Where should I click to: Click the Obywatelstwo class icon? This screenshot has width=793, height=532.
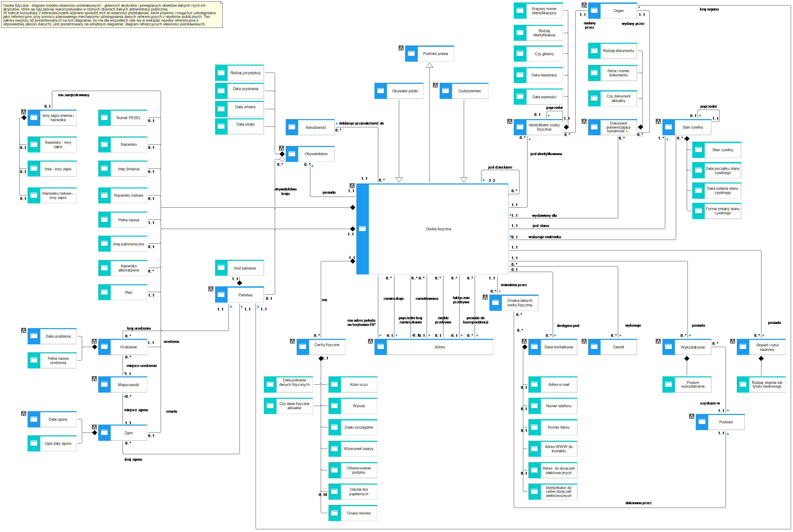coord(291,154)
